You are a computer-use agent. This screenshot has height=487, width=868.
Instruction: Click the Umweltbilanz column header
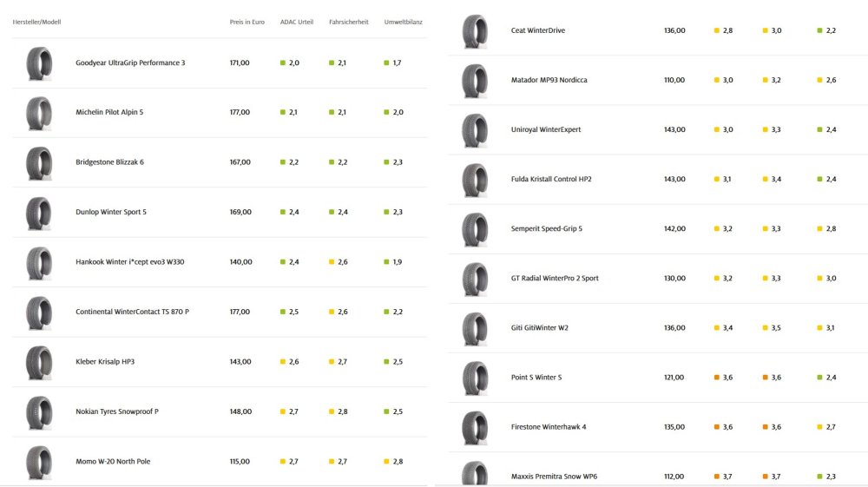pos(403,23)
